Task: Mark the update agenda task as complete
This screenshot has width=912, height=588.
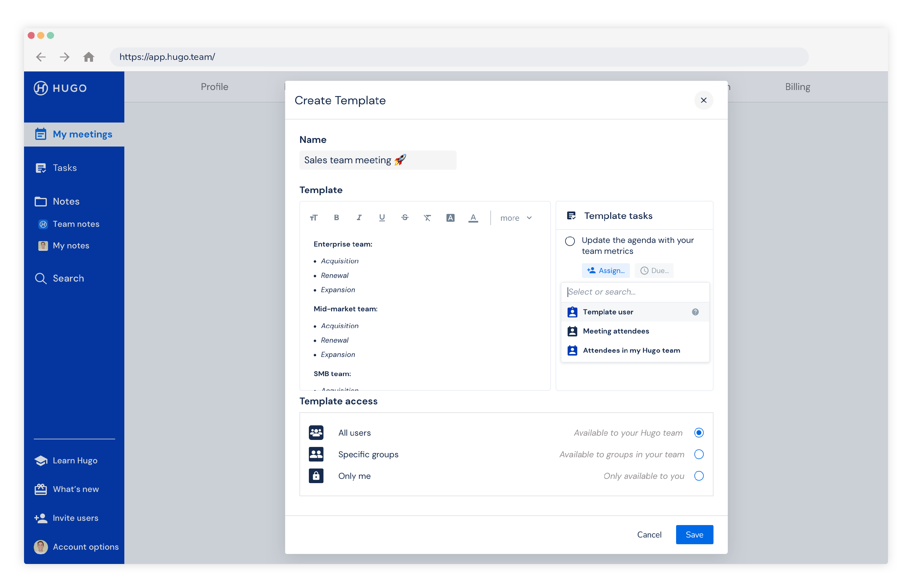Action: click(570, 241)
